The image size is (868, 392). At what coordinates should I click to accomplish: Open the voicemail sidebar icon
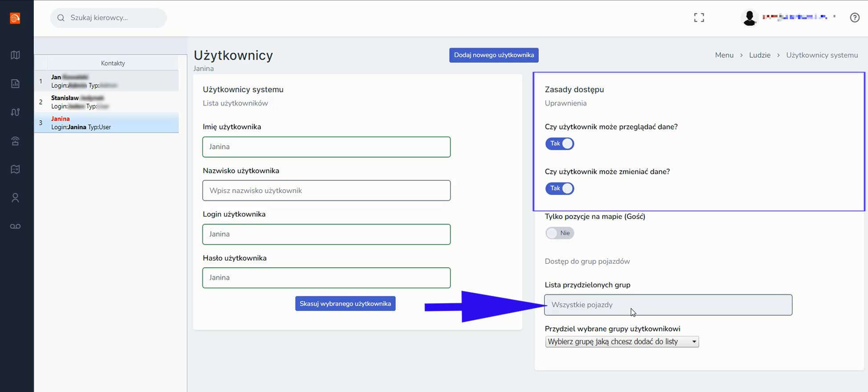tap(15, 226)
